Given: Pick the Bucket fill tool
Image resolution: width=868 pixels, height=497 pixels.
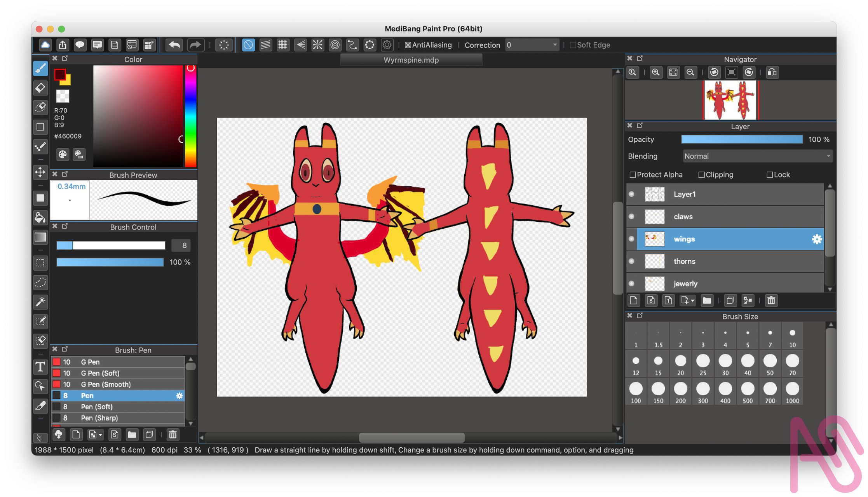Looking at the screenshot, I should (40, 217).
